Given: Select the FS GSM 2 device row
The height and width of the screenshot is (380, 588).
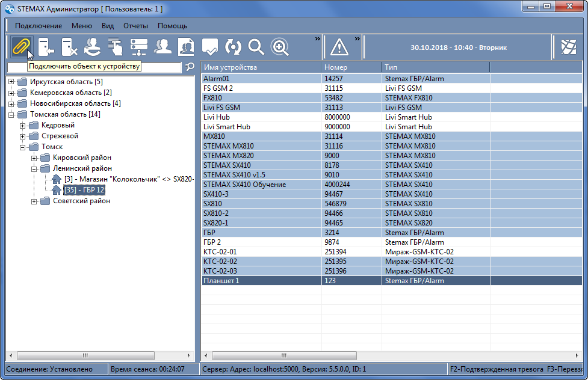Looking at the screenshot, I should click(x=392, y=88).
